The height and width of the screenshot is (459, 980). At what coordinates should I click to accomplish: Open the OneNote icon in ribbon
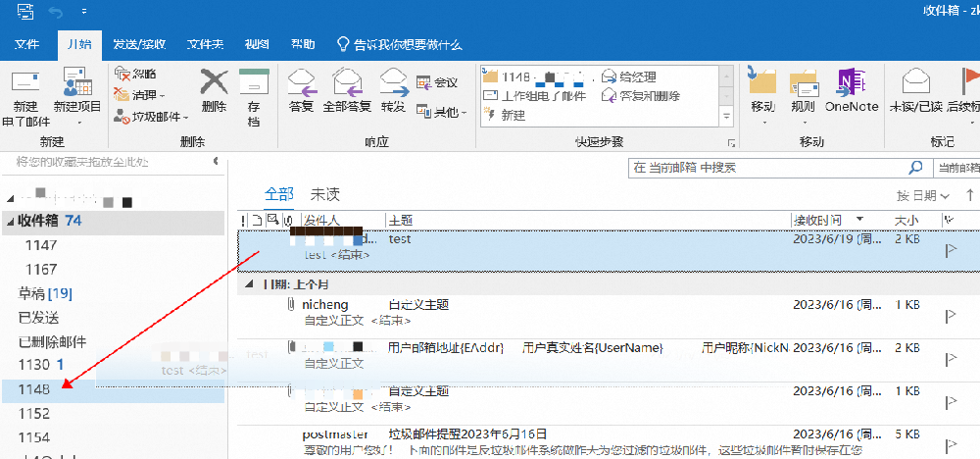(x=852, y=82)
